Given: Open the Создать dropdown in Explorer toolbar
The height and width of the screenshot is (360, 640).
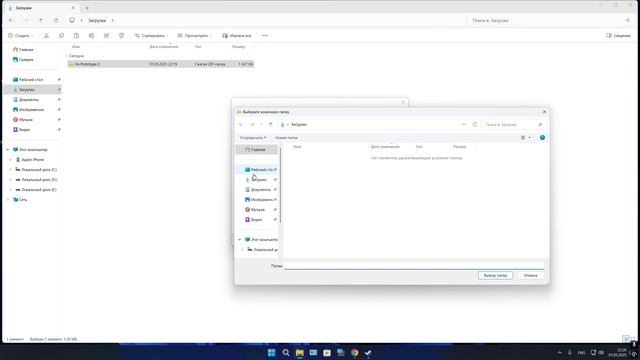Looking at the screenshot, I should pos(20,36).
